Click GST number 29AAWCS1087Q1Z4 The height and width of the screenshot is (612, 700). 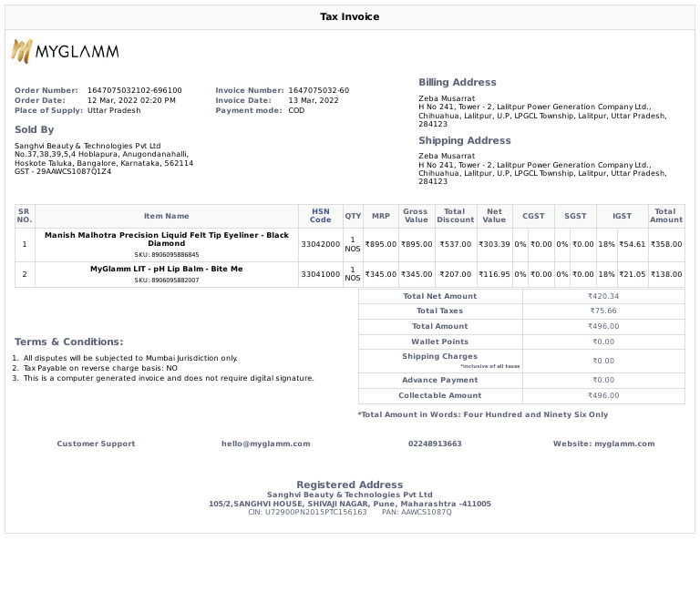[63, 171]
